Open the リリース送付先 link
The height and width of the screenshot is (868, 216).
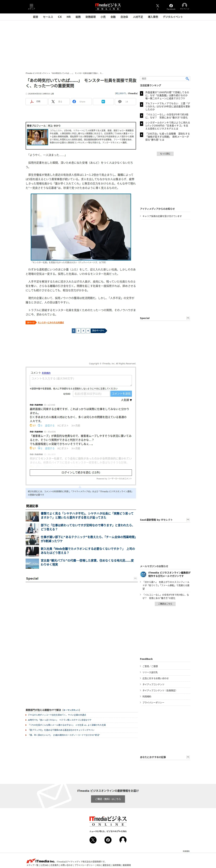[150, 672]
